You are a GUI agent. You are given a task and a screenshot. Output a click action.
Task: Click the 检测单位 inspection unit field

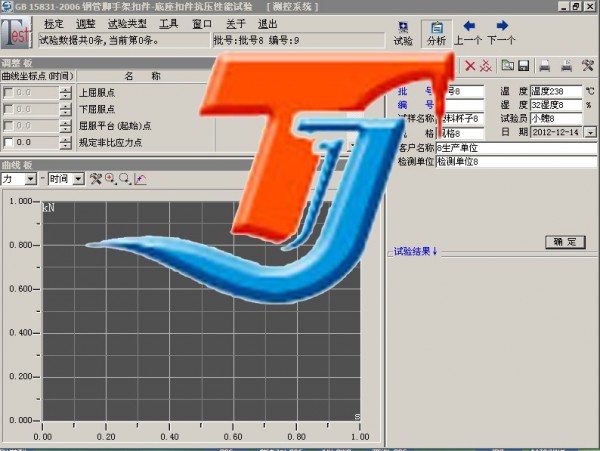[516, 162]
